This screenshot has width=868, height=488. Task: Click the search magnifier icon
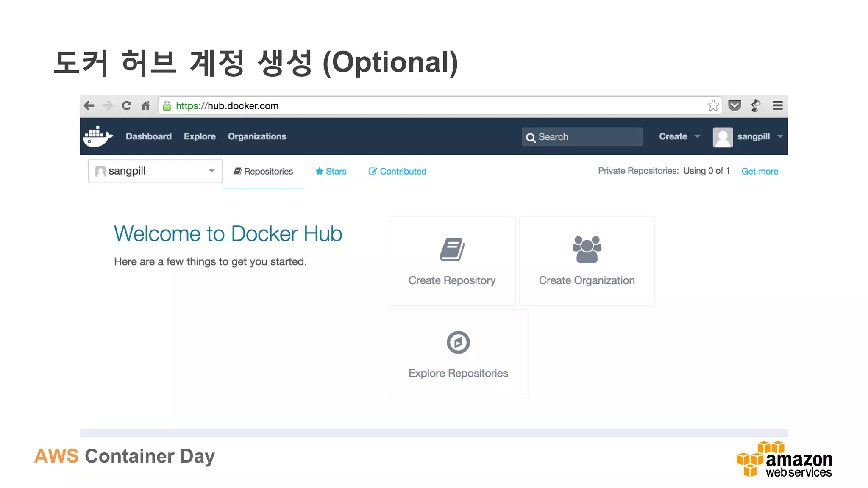(531, 137)
